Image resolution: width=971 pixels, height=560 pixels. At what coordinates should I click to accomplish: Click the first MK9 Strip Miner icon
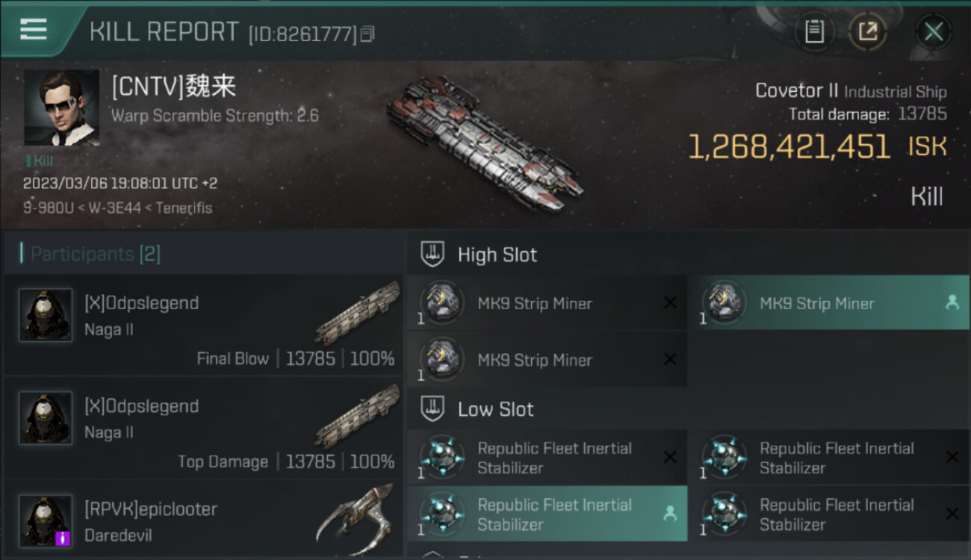click(441, 302)
